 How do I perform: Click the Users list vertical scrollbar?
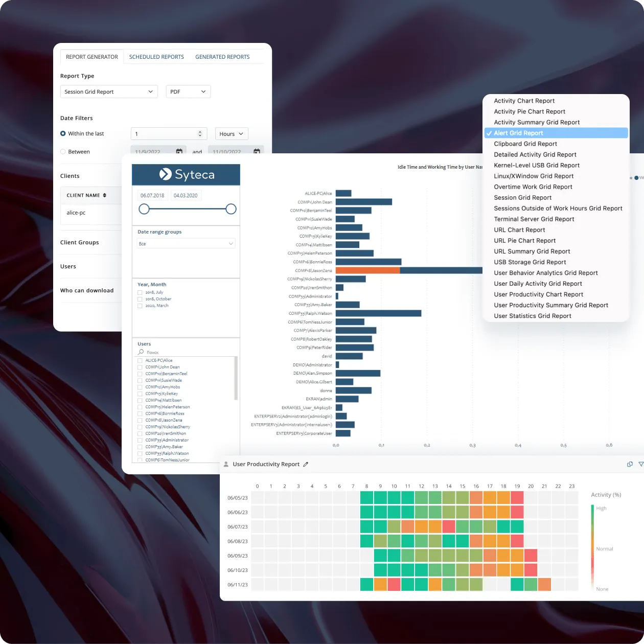tap(236, 378)
